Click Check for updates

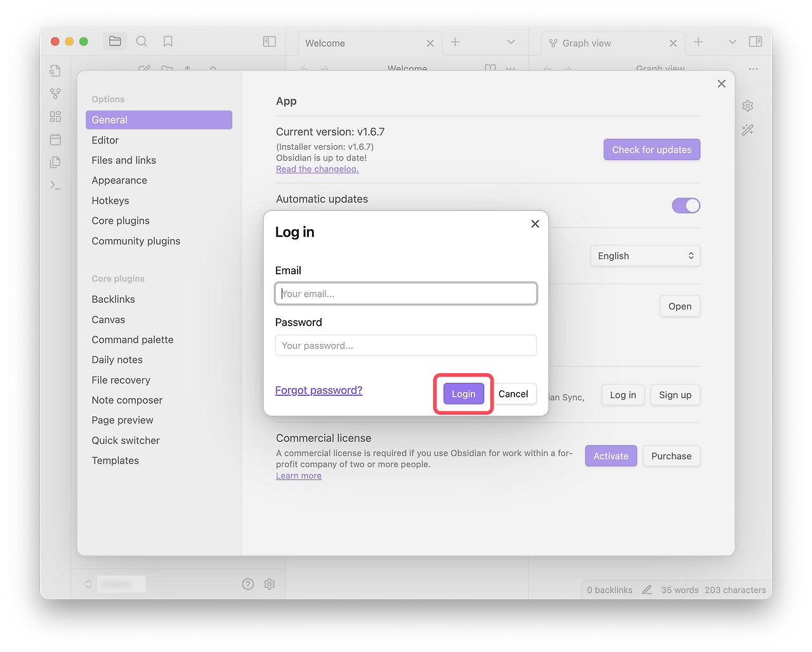pos(652,150)
